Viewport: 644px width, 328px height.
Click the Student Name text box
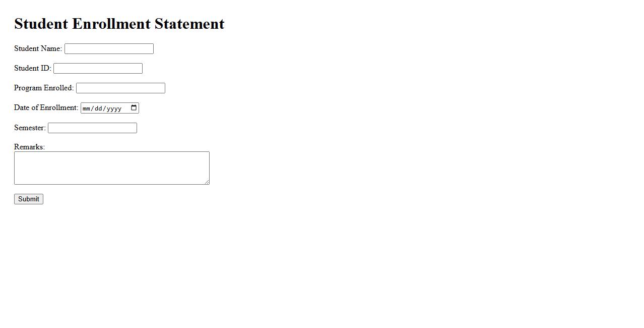[x=109, y=49]
